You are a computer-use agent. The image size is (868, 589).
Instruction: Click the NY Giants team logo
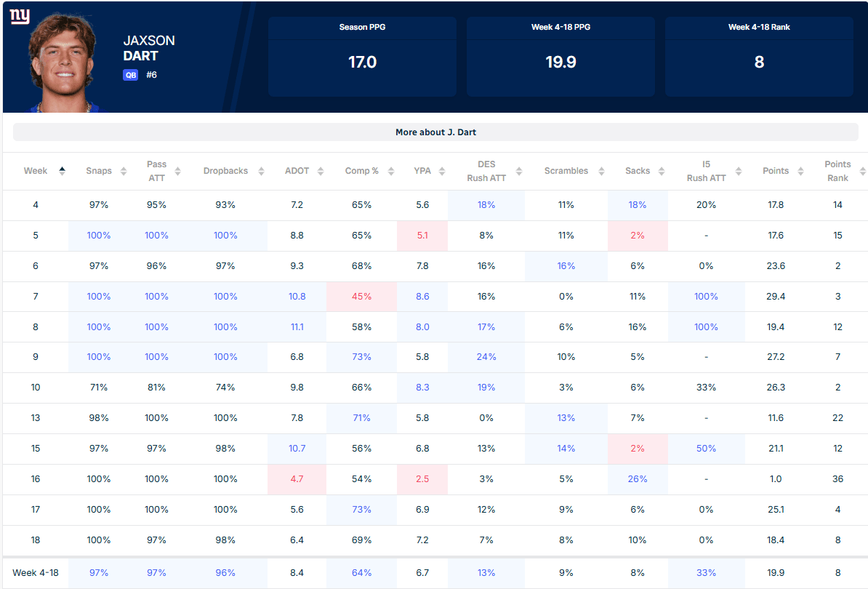coord(20,16)
